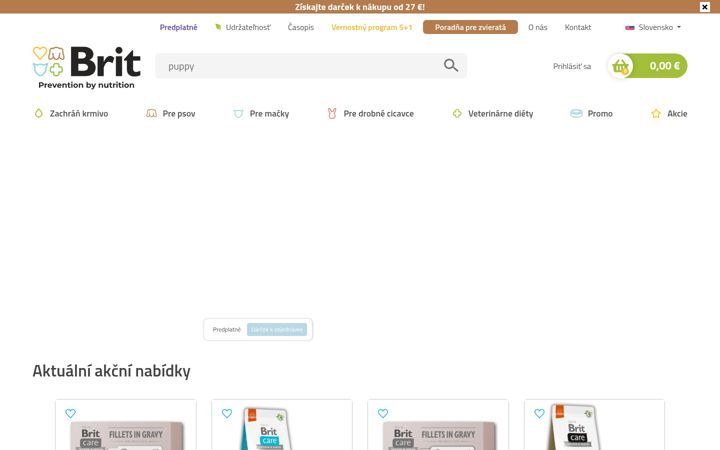Click the Aktuální akční nabídky heading
This screenshot has width=720, height=450.
point(111,371)
